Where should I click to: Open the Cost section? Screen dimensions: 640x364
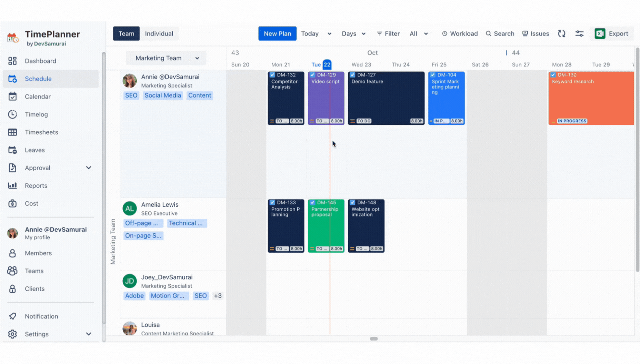pyautogui.click(x=31, y=203)
